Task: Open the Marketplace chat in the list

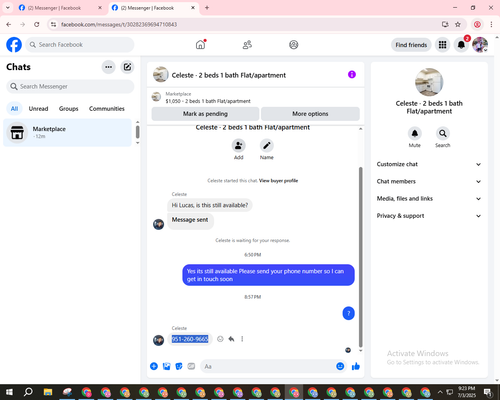Action: [x=67, y=133]
